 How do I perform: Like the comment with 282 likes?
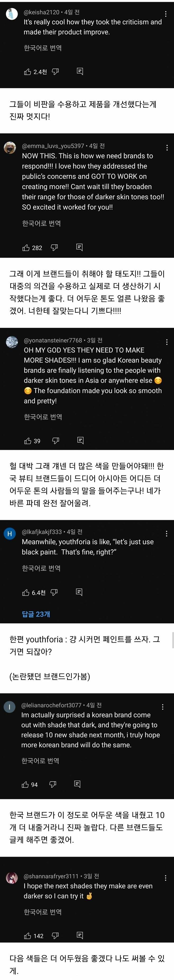26,248
